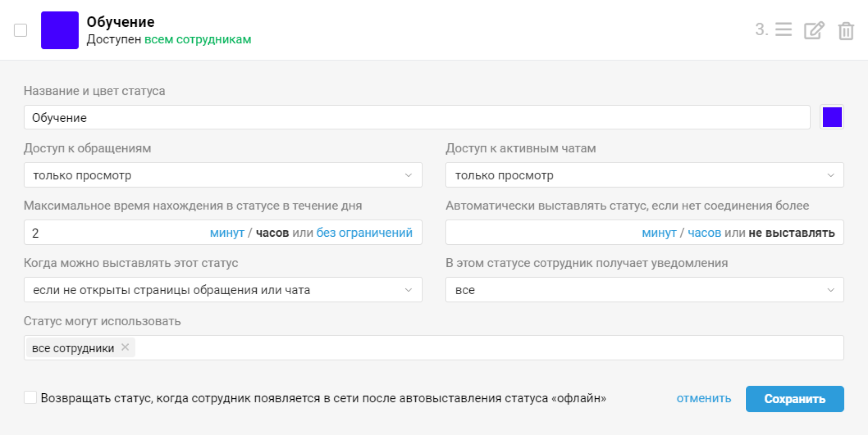Click the 'всем сотрудникам' green link
The width and height of the screenshot is (868, 435).
click(x=198, y=39)
